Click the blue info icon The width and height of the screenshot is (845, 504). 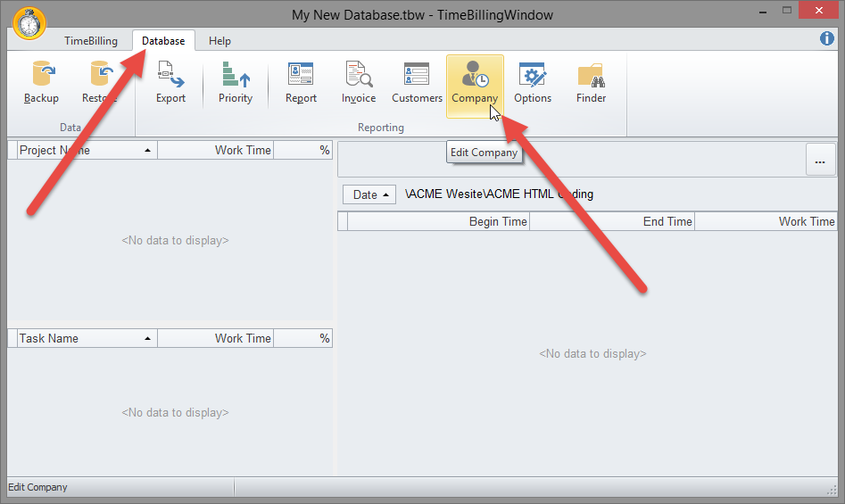point(826,38)
